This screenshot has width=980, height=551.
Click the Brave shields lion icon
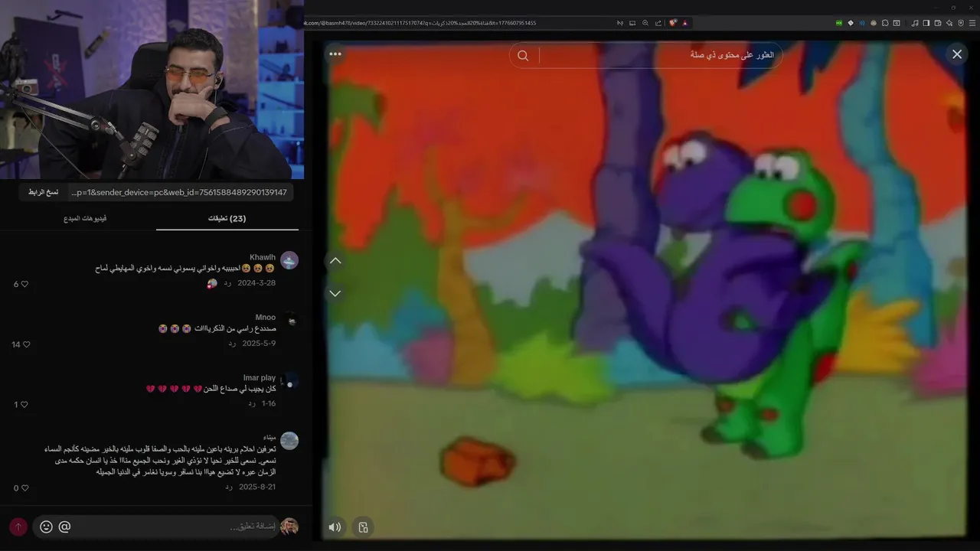pos(673,23)
